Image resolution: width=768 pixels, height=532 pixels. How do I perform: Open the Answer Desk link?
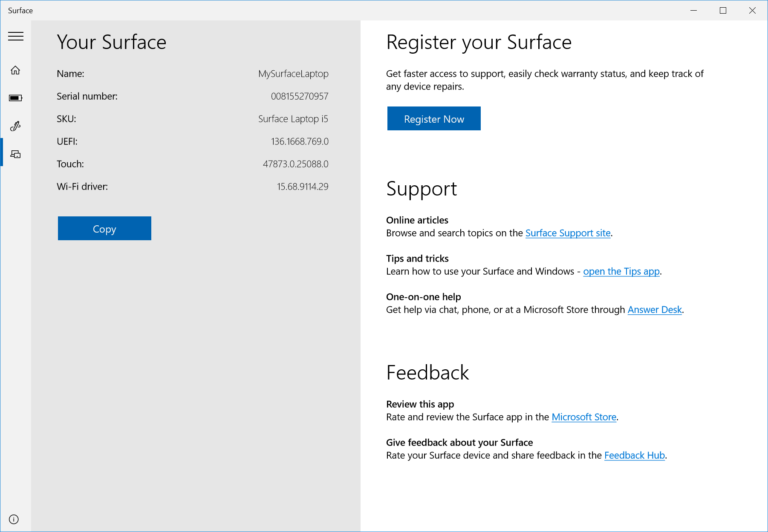[x=655, y=310]
